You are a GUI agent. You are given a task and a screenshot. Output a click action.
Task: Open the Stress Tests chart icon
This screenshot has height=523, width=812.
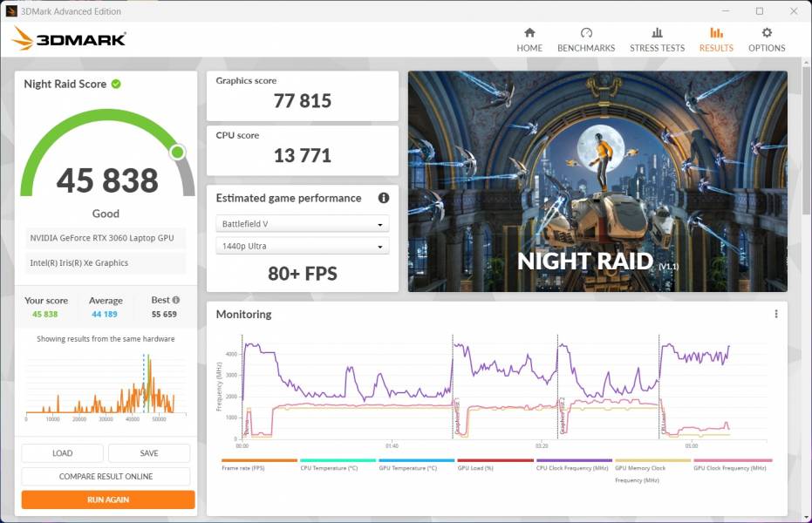click(x=657, y=33)
